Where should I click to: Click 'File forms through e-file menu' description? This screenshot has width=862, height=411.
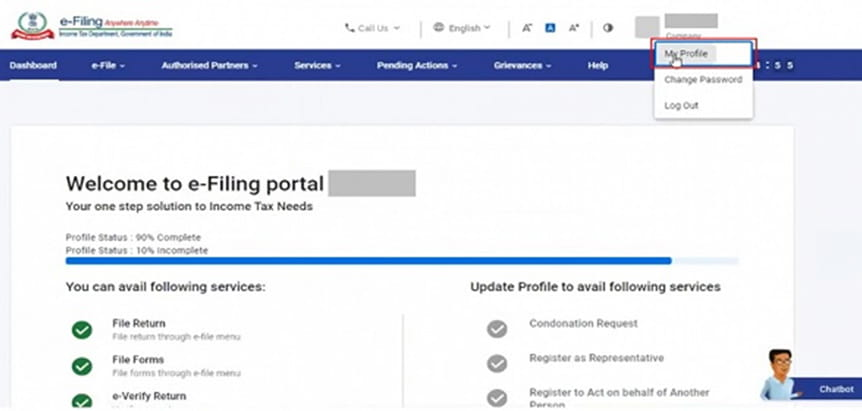(x=176, y=373)
